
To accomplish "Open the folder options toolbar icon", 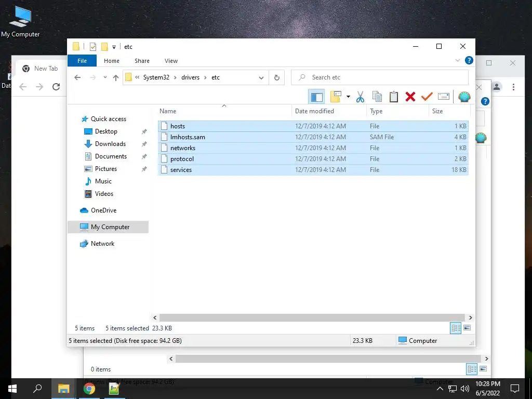I will pos(336,97).
